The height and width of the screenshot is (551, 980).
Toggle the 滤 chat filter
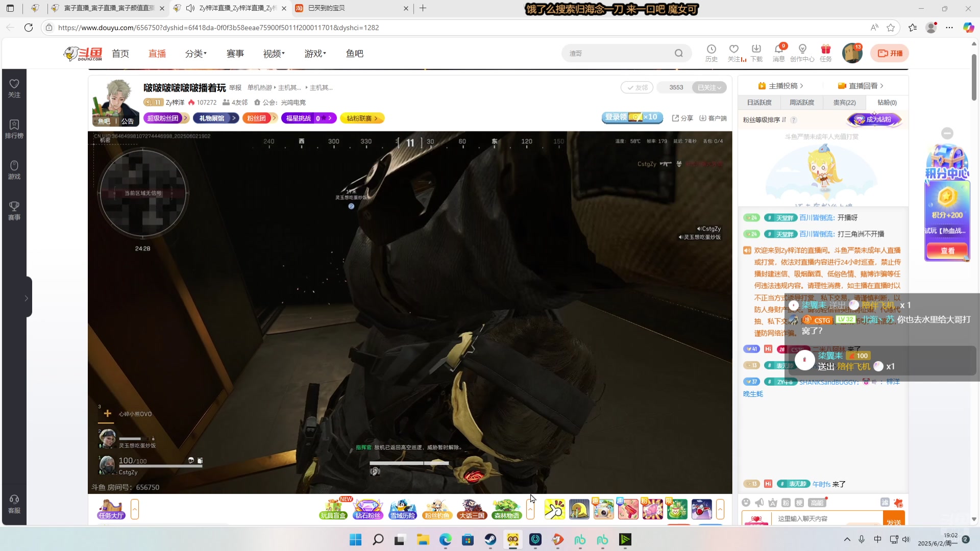pos(885,503)
